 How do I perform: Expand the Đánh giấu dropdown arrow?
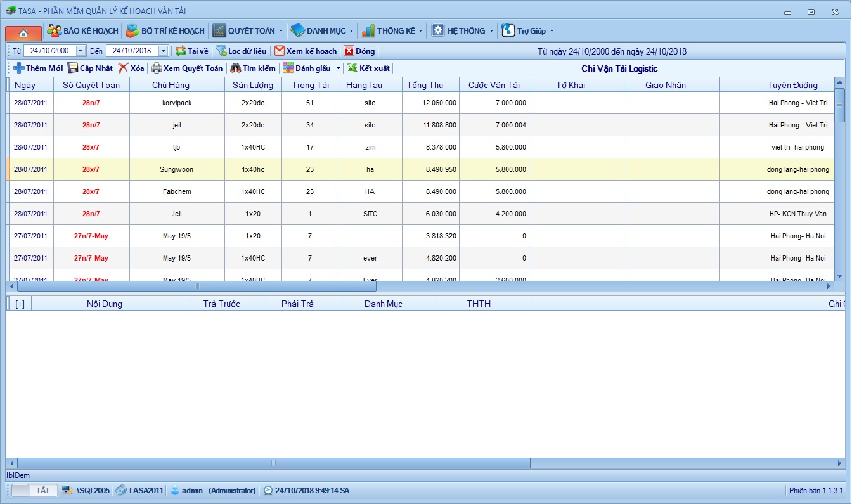point(338,68)
